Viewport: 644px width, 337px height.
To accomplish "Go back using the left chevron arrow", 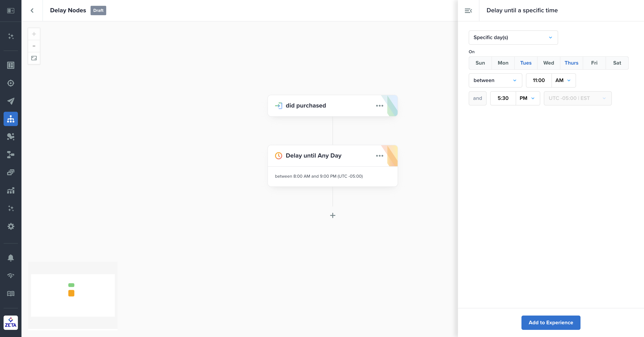I will [x=32, y=11].
